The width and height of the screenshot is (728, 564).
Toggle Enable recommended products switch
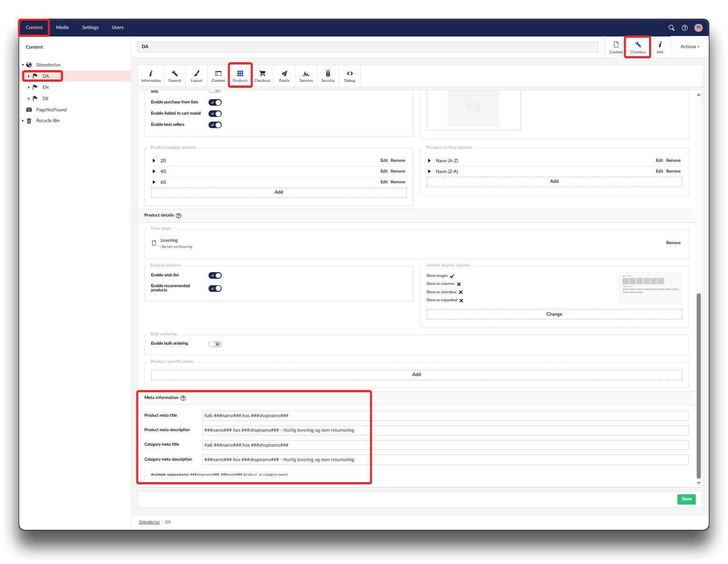pyautogui.click(x=215, y=289)
